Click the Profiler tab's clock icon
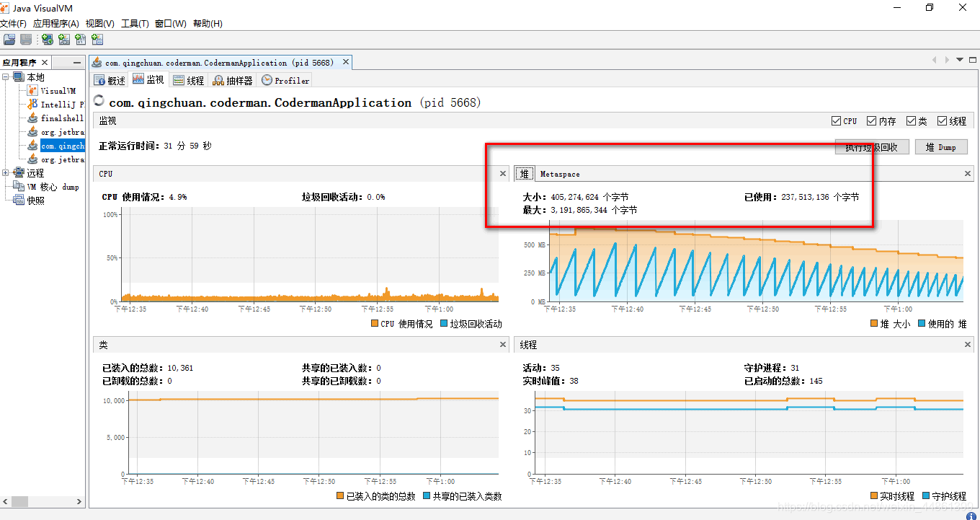This screenshot has height=520, width=980. click(267, 80)
